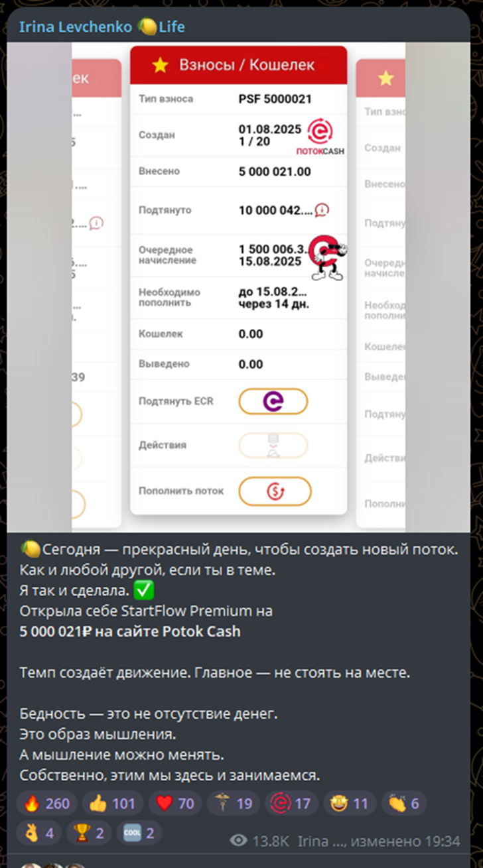Click the faded Действия button
483x868 pixels.
click(x=273, y=446)
